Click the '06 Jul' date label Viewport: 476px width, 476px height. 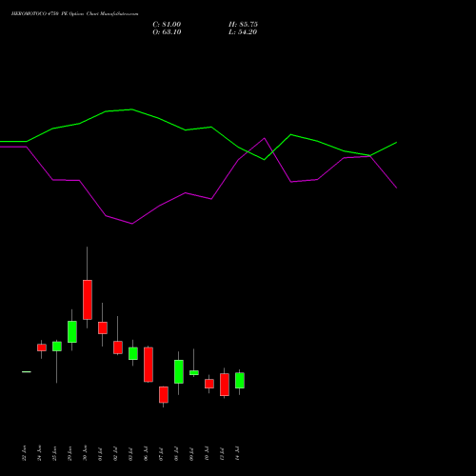[146, 453]
